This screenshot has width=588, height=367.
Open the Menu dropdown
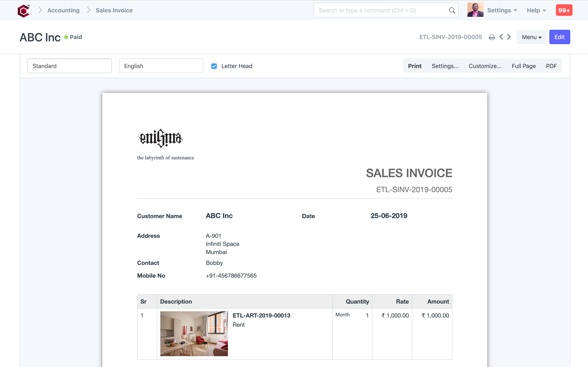click(x=532, y=37)
